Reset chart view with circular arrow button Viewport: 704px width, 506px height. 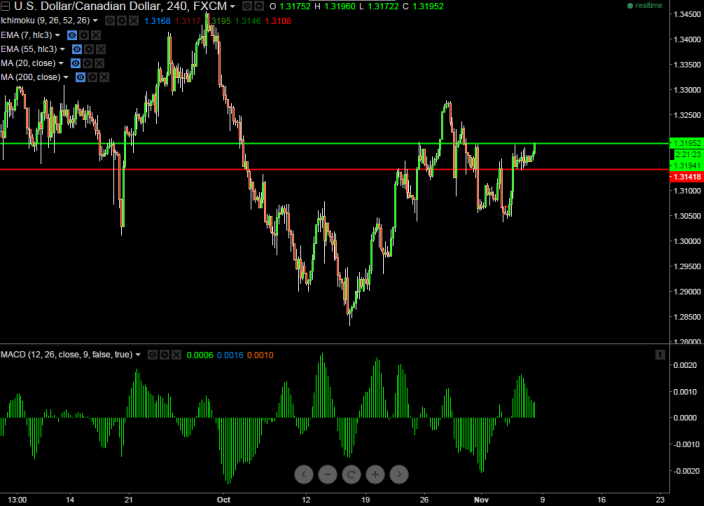tap(352, 474)
